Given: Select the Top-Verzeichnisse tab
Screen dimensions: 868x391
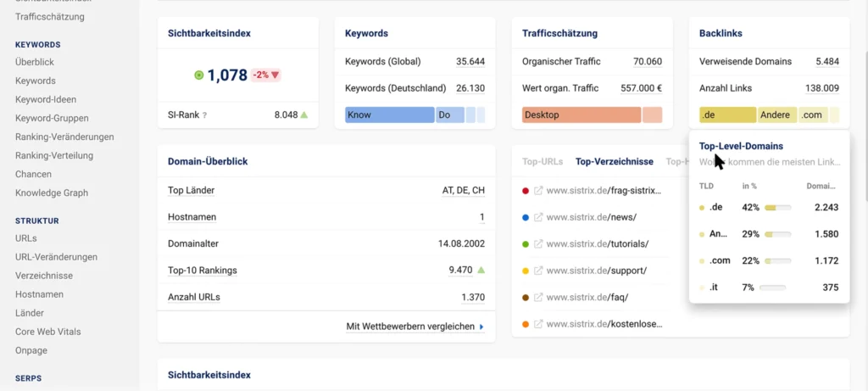Looking at the screenshot, I should pos(615,162).
